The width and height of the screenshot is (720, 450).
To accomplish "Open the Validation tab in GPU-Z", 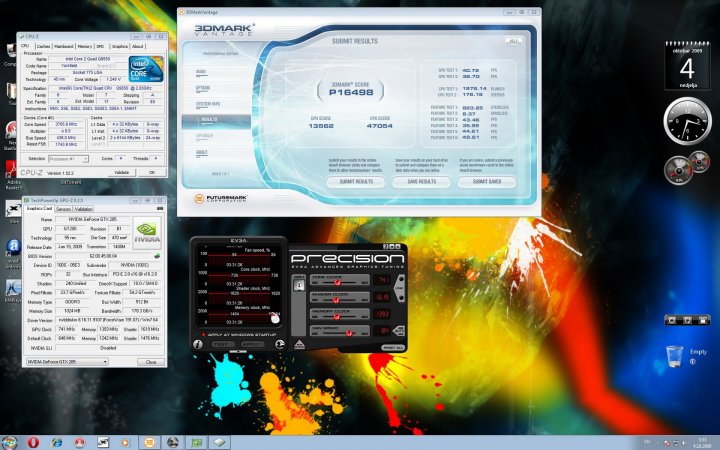I will (83, 209).
